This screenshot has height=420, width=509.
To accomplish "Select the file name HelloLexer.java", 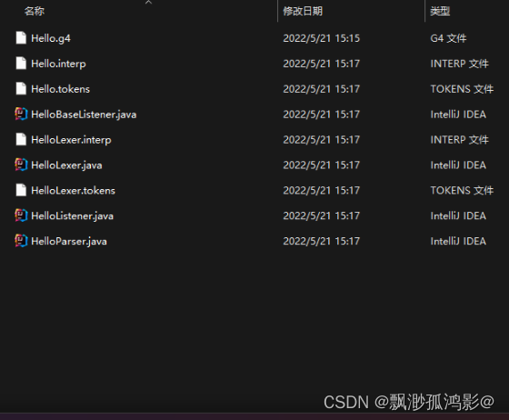I will tap(66, 165).
